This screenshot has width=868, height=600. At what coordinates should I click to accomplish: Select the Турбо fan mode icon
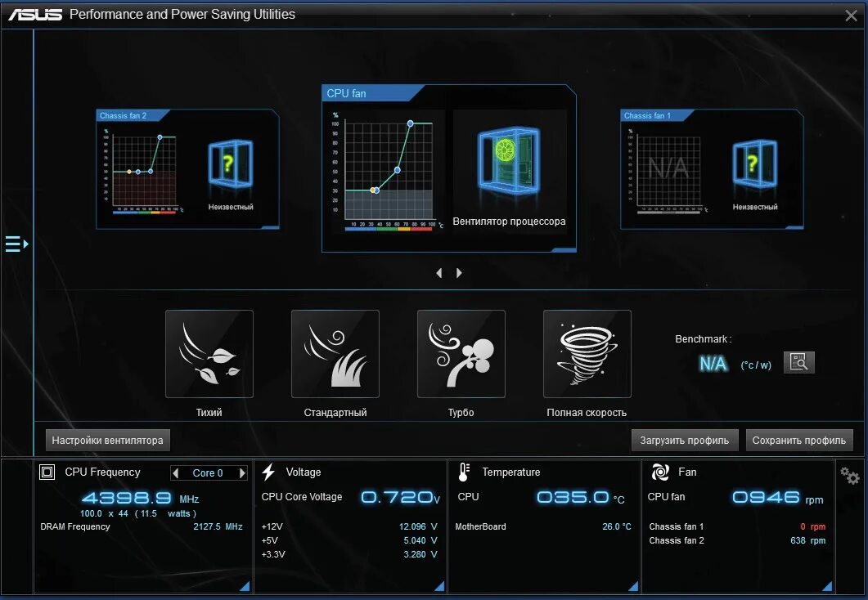coord(461,354)
